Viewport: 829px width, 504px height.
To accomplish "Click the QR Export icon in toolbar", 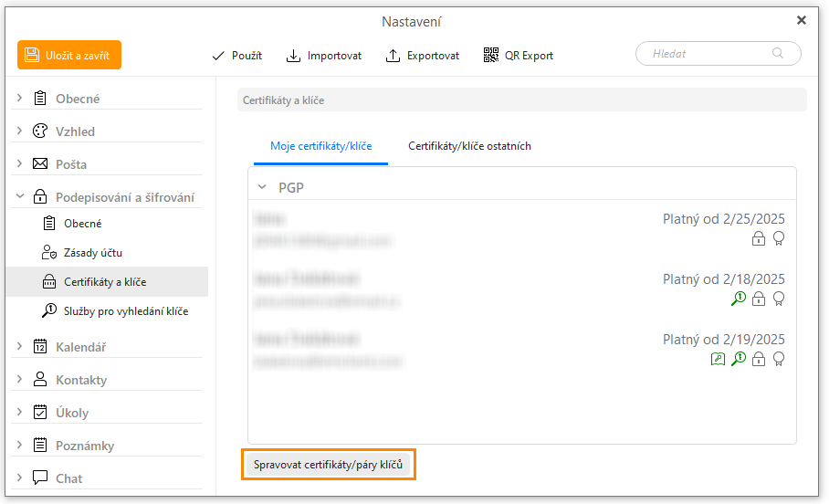I will (x=492, y=55).
